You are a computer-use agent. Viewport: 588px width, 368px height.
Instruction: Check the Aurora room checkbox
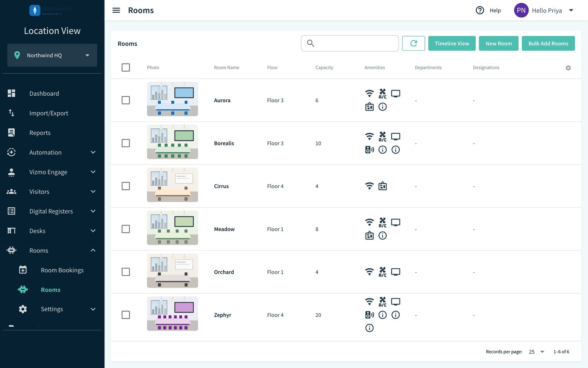(x=126, y=100)
